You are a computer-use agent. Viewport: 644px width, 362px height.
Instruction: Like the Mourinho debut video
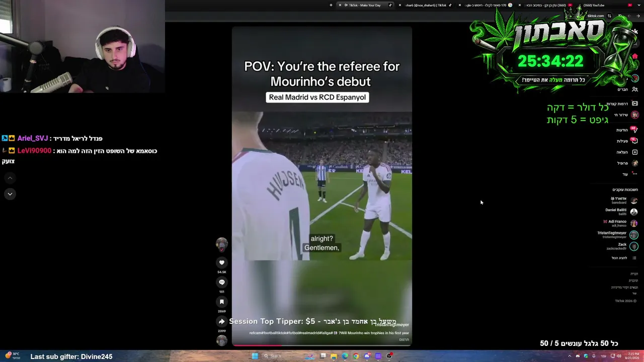click(221, 262)
